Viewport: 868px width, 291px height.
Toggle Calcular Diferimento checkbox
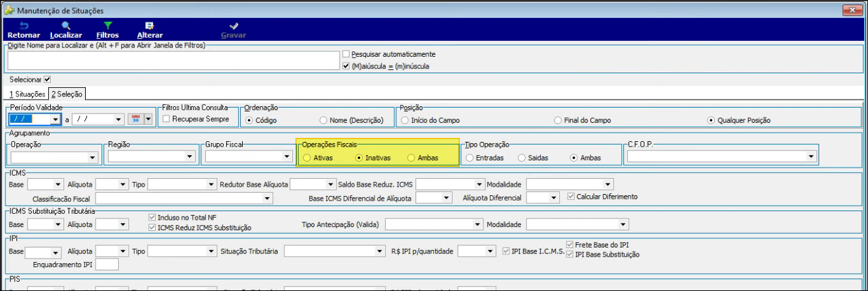[572, 197]
